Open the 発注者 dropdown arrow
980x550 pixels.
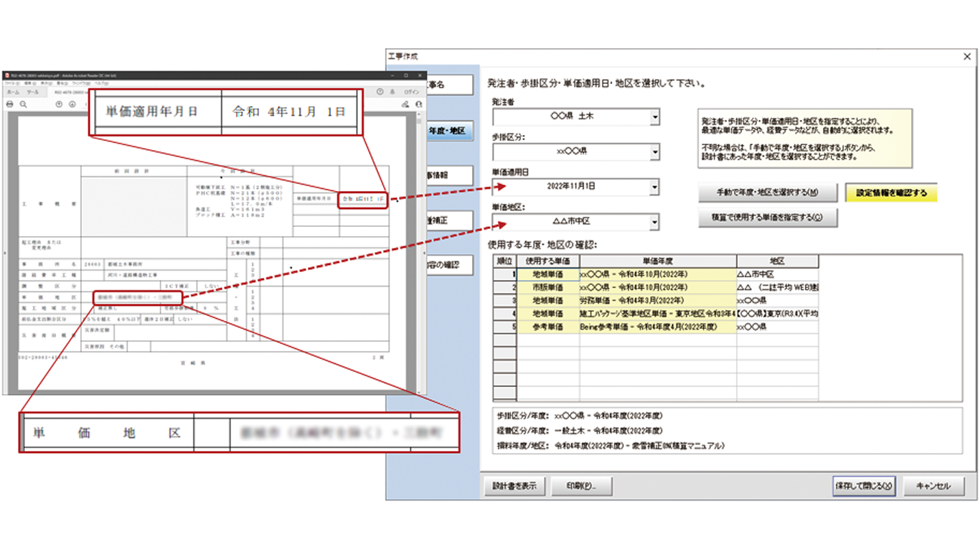click(655, 117)
